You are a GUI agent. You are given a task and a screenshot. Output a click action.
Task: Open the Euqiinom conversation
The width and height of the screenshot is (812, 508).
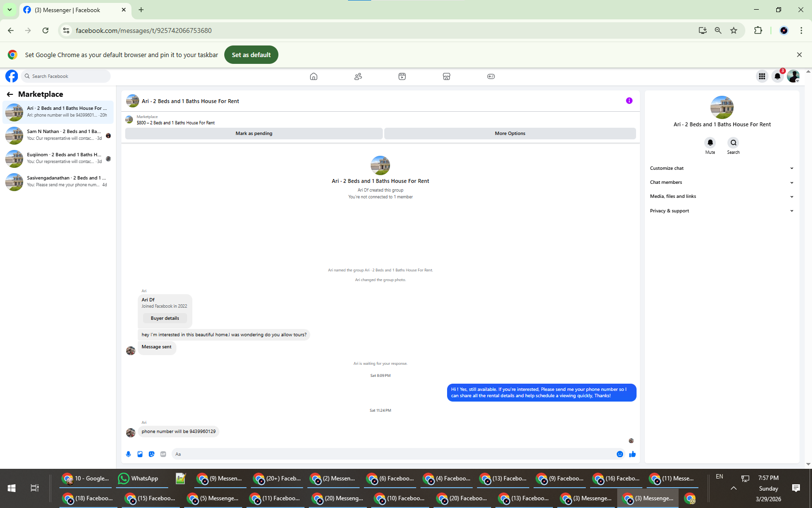pos(58,159)
